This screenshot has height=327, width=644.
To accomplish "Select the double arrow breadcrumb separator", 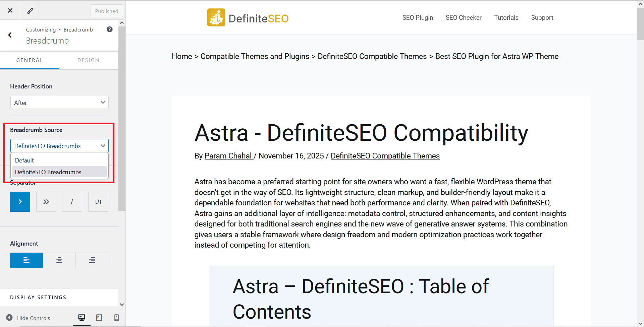I will [x=46, y=201].
